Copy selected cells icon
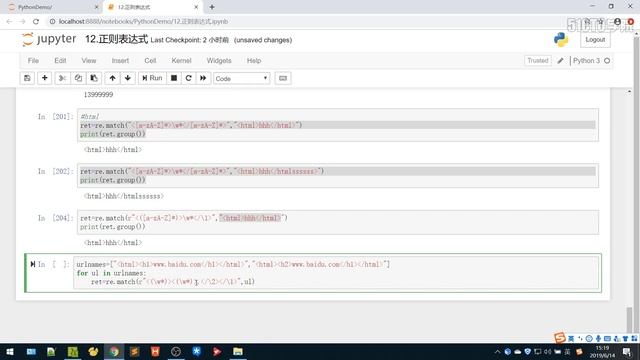This screenshot has width=640, height=360. click(x=78, y=78)
